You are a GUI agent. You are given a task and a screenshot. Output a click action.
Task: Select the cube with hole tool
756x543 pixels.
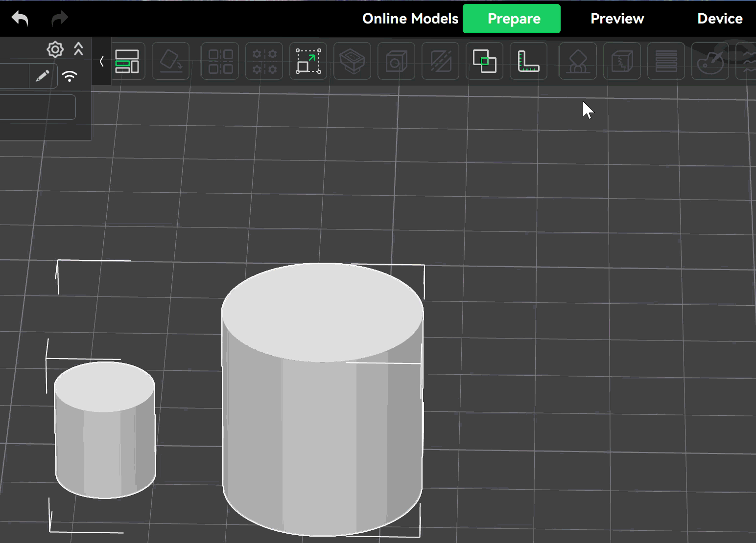pyautogui.click(x=397, y=61)
